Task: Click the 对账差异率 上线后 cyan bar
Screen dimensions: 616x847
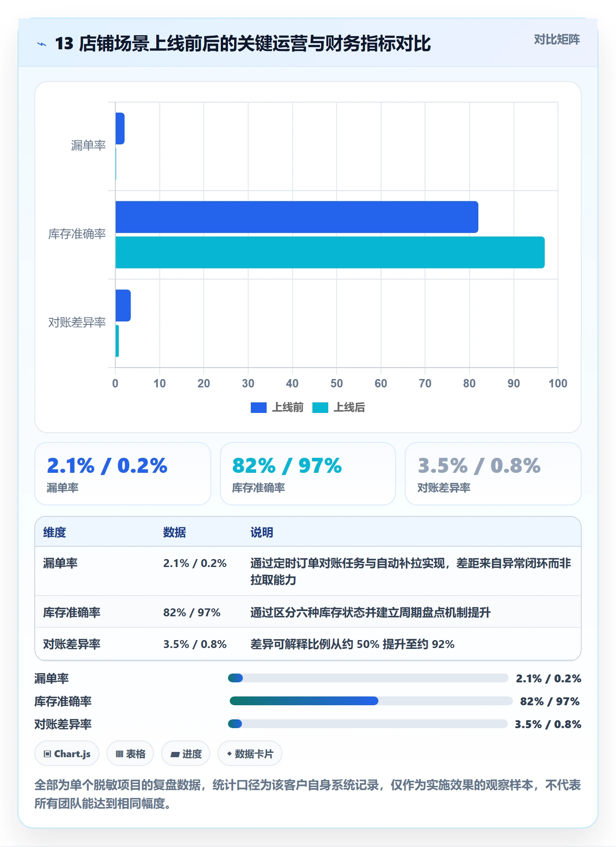Action: coord(117,341)
